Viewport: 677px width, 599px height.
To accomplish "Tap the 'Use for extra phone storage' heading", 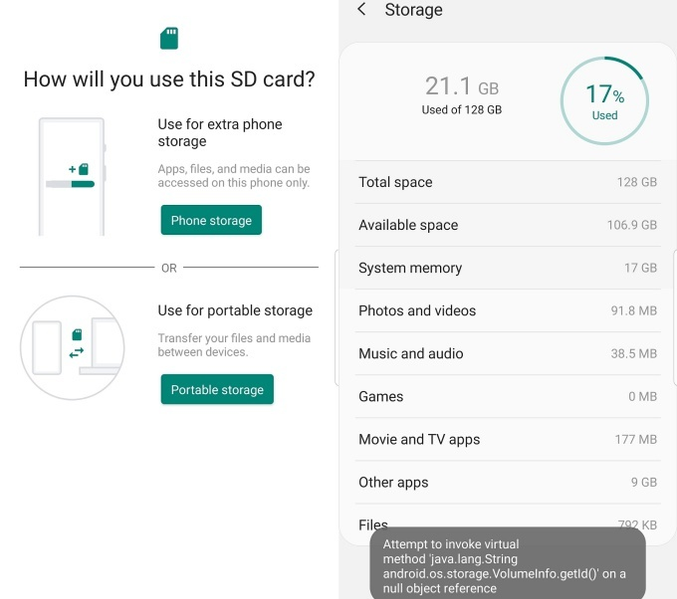I will pyautogui.click(x=220, y=132).
